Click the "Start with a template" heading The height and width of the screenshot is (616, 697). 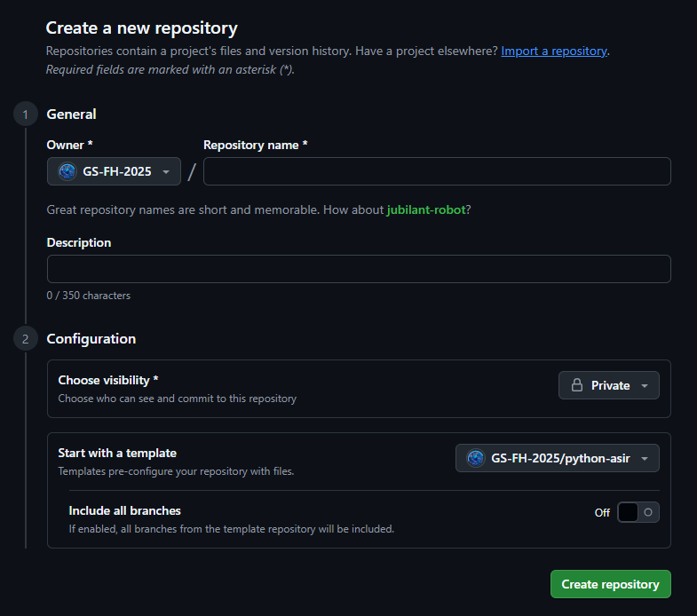click(117, 453)
